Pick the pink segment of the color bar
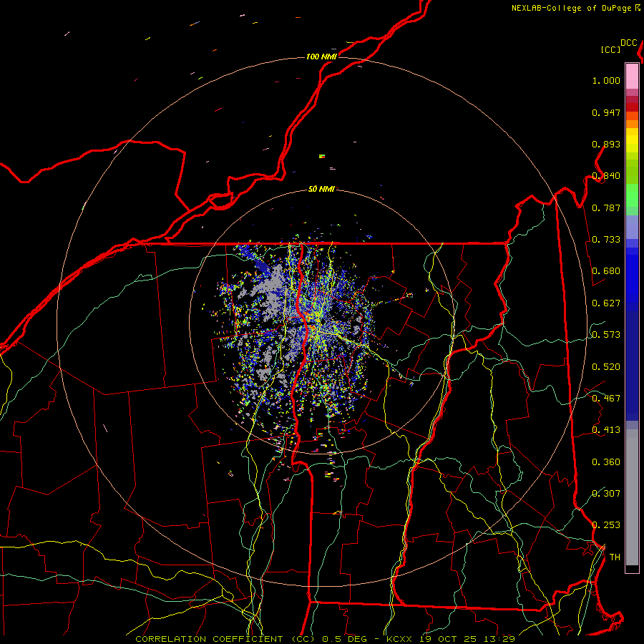The width and height of the screenshot is (644, 644). [x=632, y=76]
